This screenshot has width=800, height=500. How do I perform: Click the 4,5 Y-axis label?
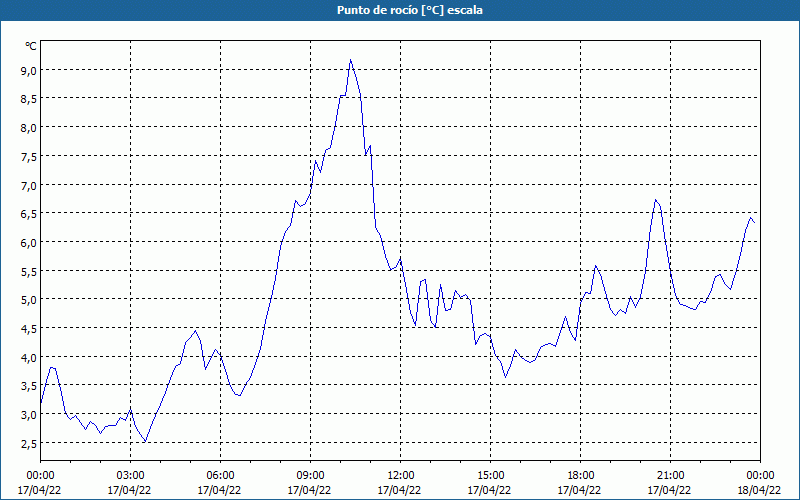coord(29,329)
